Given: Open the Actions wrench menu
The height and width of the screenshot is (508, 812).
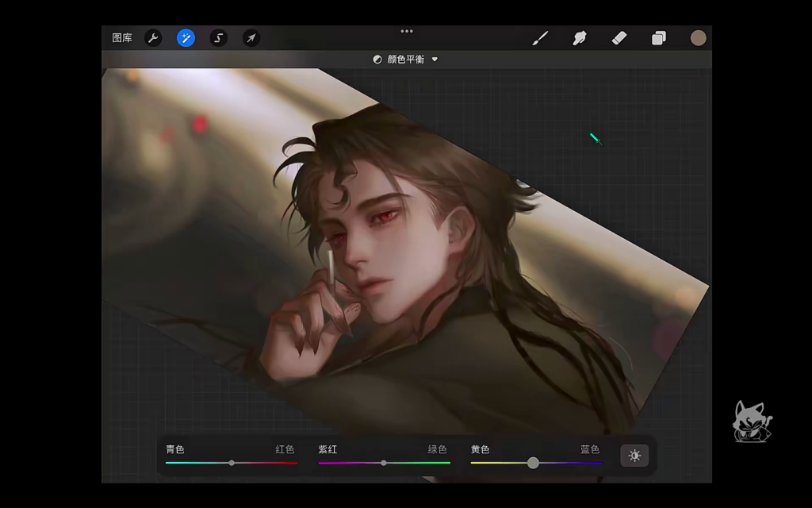Looking at the screenshot, I should pyautogui.click(x=153, y=38).
